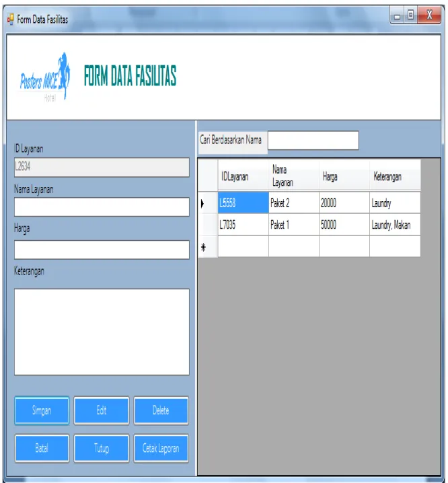The height and width of the screenshot is (483, 448).
Task: Sort by the Harga column header in grid
Action: 344,176
